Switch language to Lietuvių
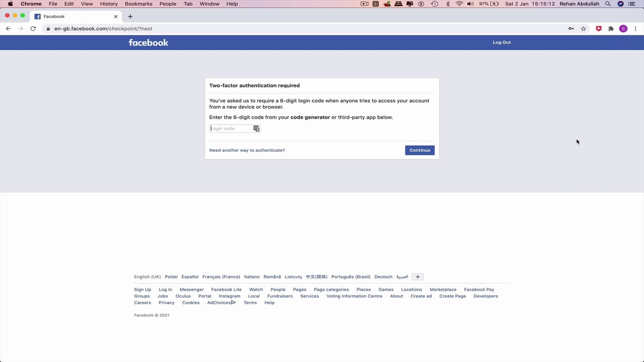 [x=293, y=277]
